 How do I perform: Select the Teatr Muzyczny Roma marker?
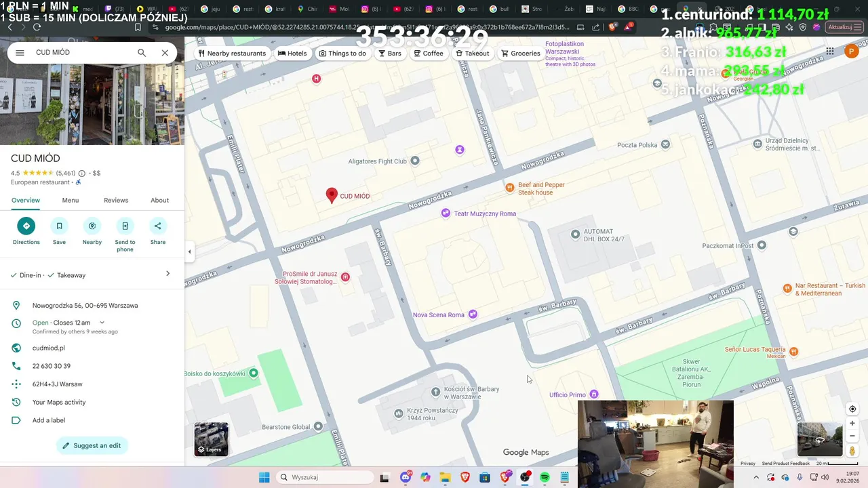pos(446,213)
